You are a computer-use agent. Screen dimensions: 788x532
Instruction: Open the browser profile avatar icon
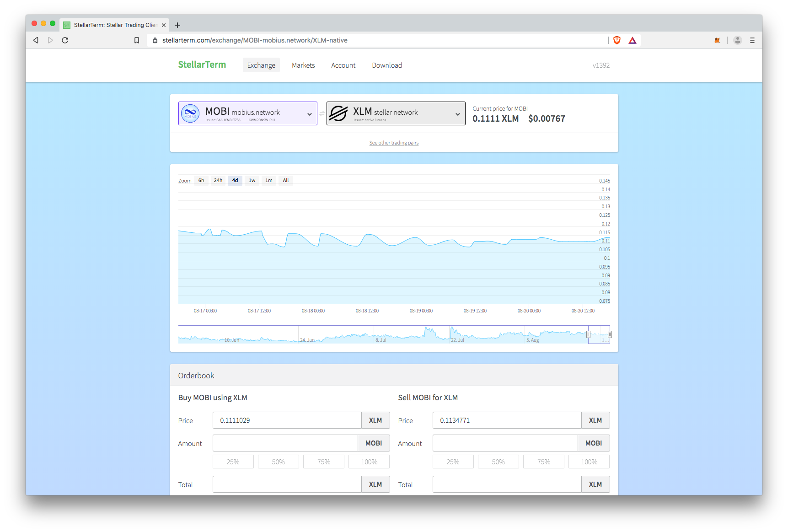(738, 40)
